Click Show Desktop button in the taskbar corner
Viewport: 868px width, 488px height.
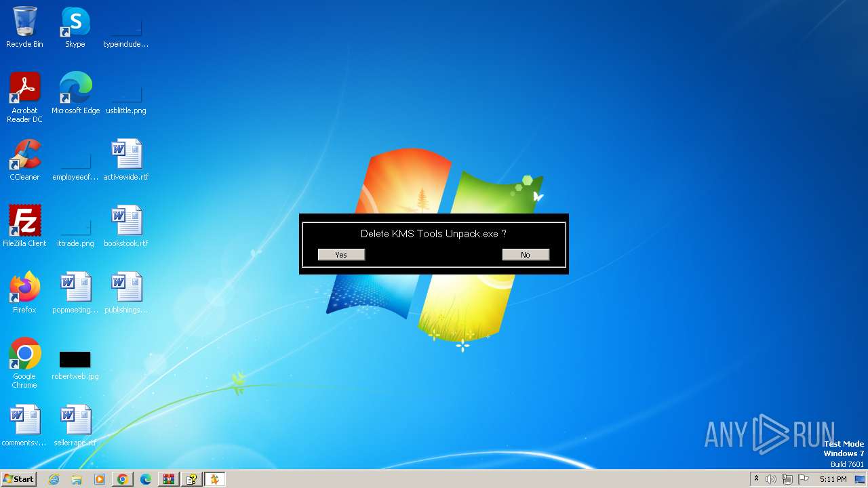861,479
